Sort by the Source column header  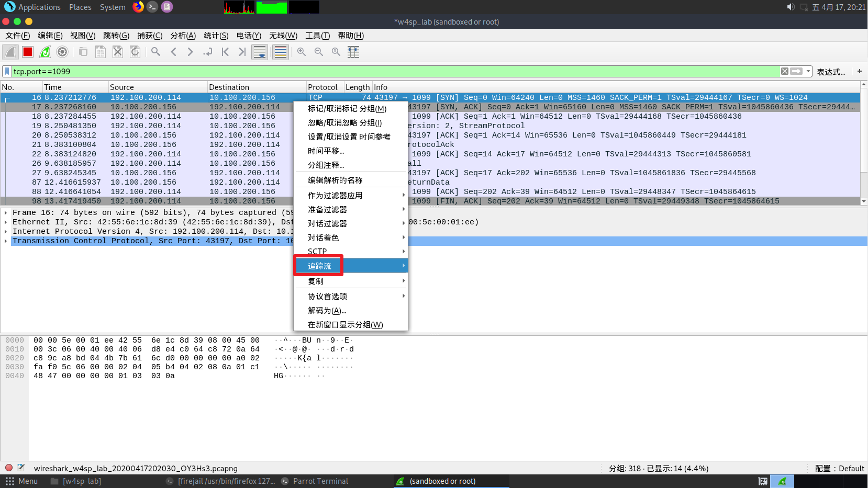[158, 87]
